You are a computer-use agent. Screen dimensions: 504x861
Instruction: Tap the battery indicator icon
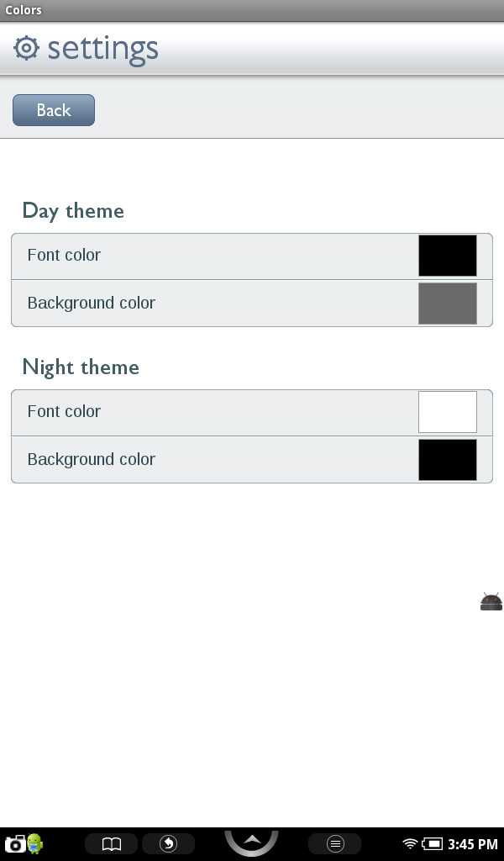pyautogui.click(x=433, y=843)
